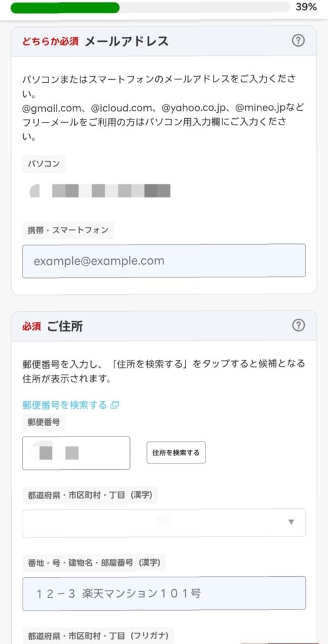Click the green progress bar at top

(x=65, y=8)
